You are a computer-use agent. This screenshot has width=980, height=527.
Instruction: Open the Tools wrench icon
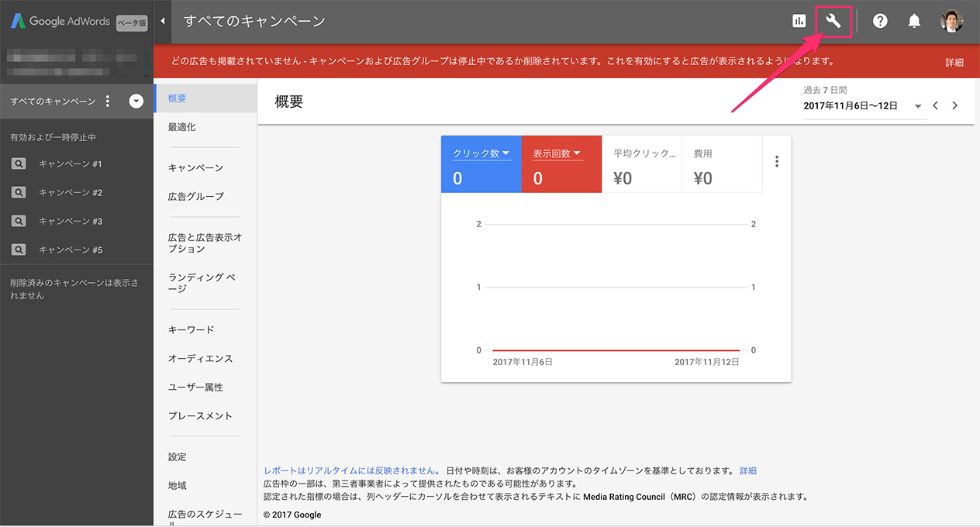(833, 21)
